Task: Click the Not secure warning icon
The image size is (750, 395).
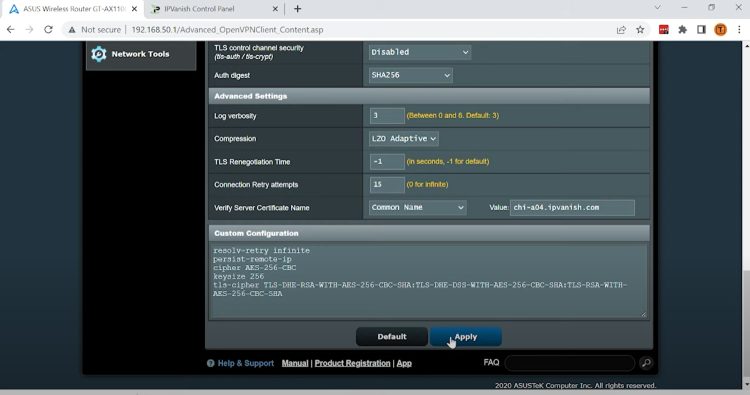Action: [72, 30]
